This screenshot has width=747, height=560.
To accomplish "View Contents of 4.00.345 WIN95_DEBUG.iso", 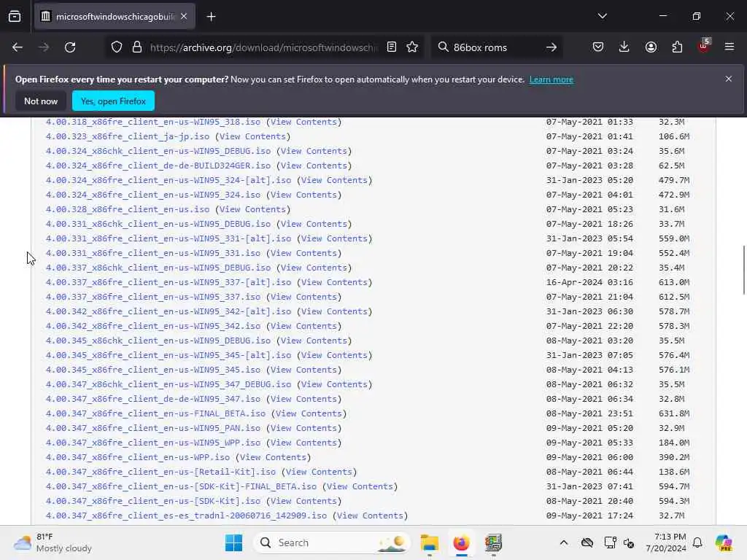I will click(x=314, y=341).
